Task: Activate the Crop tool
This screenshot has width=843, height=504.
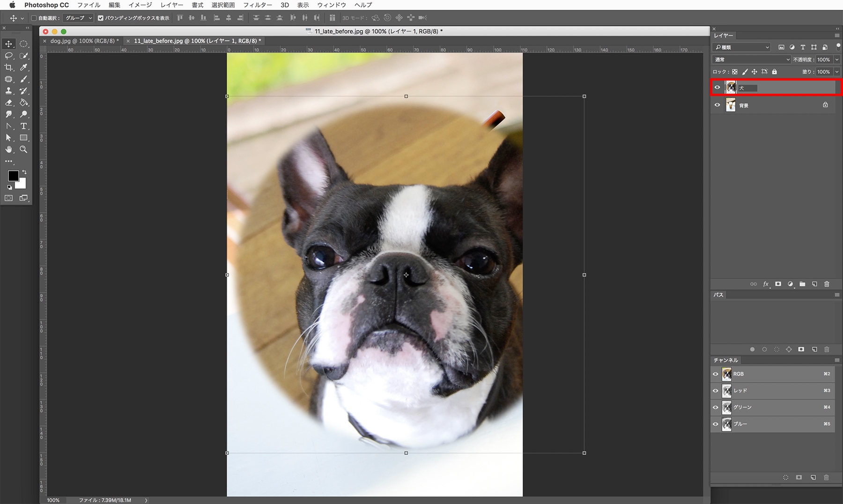Action: point(9,67)
